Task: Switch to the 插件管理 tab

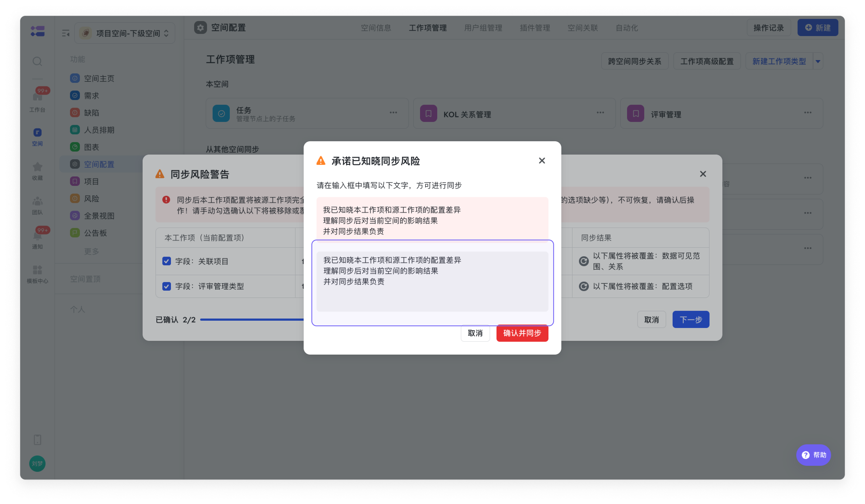Action: click(535, 28)
